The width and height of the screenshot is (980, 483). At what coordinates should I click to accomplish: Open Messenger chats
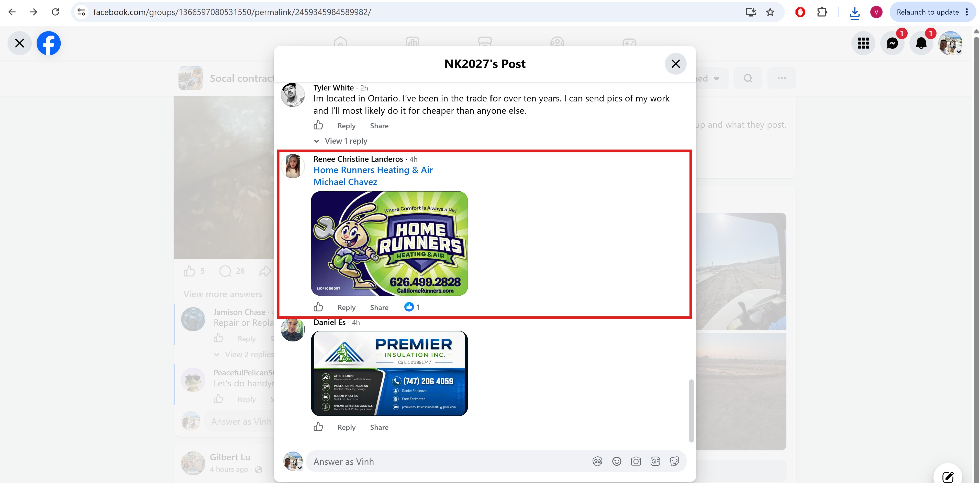click(x=892, y=43)
